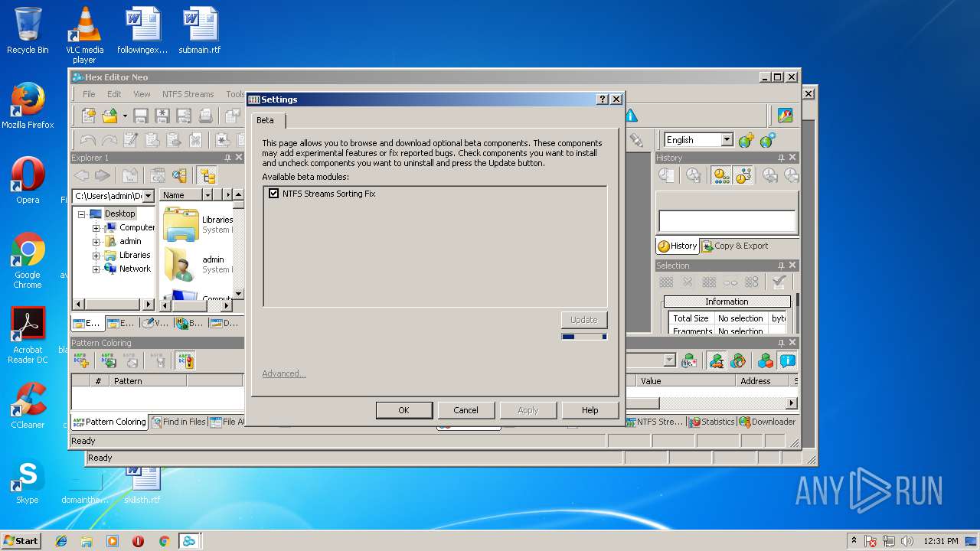This screenshot has height=551, width=980.
Task: Click the New file icon in Hex Editor toolbar
Action: (x=89, y=116)
